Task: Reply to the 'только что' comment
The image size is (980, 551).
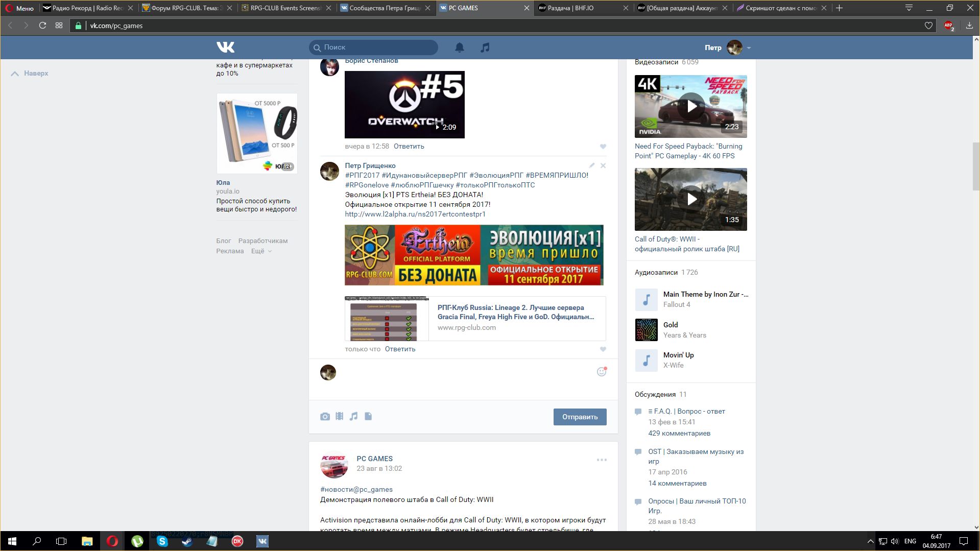Action: (x=400, y=349)
